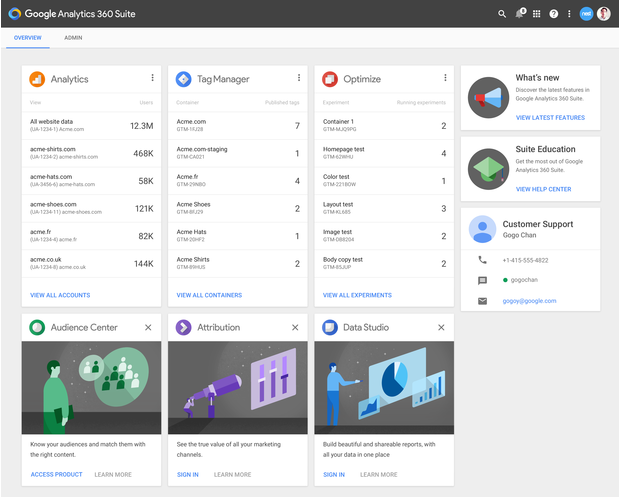Open search with the magnifier icon

[502, 14]
